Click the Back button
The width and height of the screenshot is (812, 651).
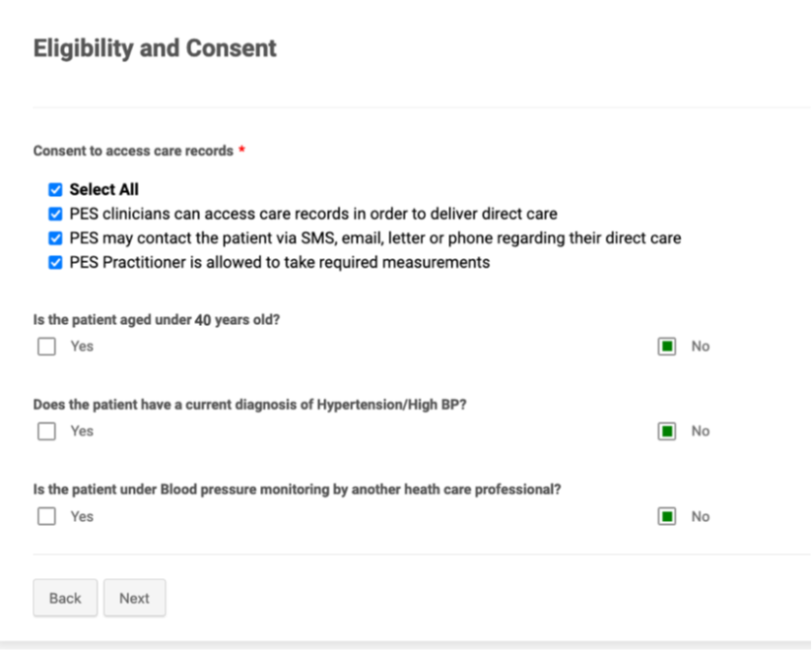pyautogui.click(x=65, y=599)
